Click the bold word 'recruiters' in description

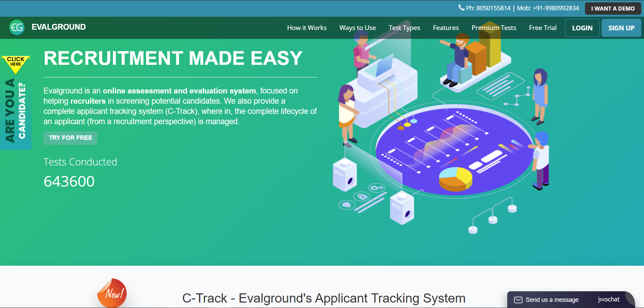(x=88, y=101)
